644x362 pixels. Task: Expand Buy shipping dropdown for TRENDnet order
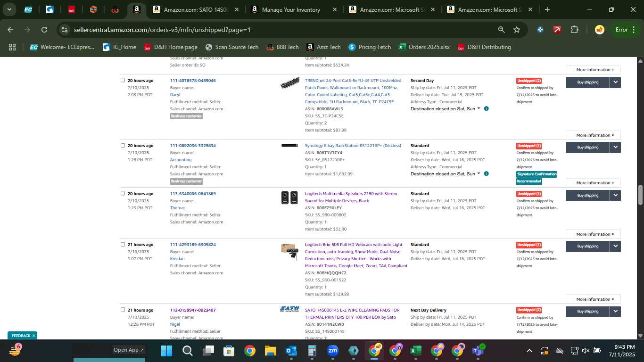(x=615, y=82)
